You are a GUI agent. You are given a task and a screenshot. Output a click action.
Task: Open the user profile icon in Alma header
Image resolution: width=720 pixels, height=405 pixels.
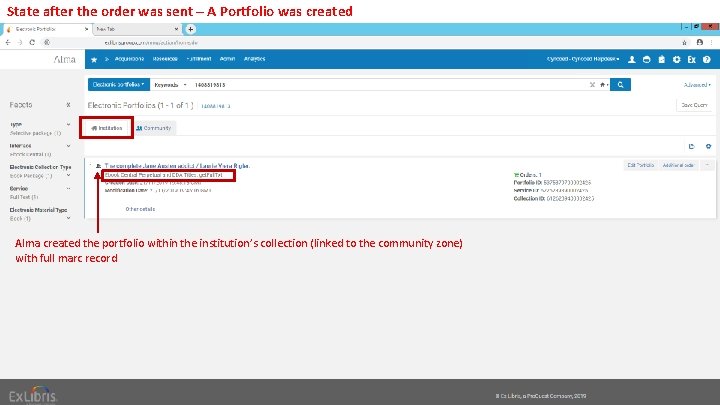tap(632, 60)
